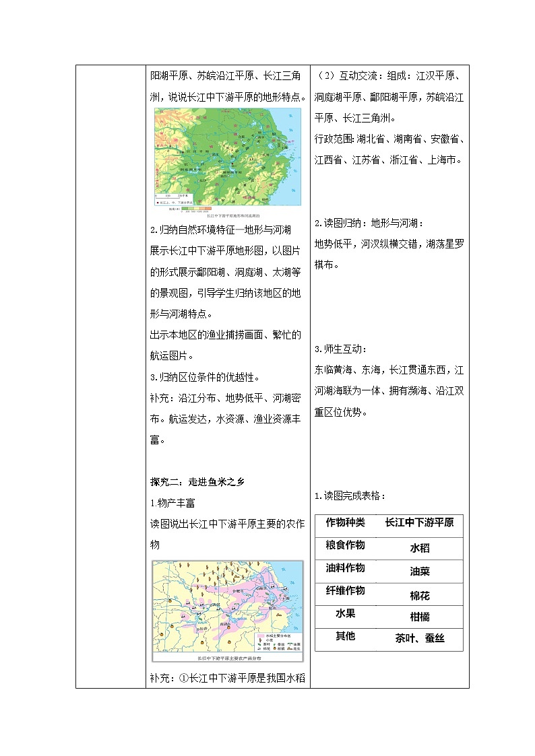The height and width of the screenshot is (756, 535).
Task: Click the line 平原、长江三角洲。
Action: [x=355, y=118]
